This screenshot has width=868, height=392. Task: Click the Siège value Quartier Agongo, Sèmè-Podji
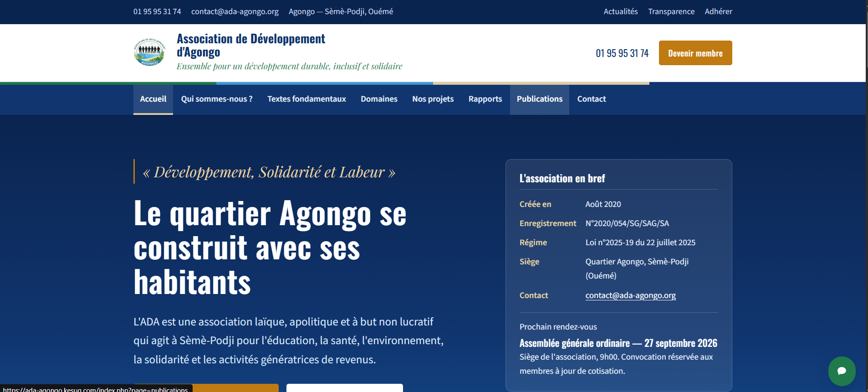pos(637,268)
